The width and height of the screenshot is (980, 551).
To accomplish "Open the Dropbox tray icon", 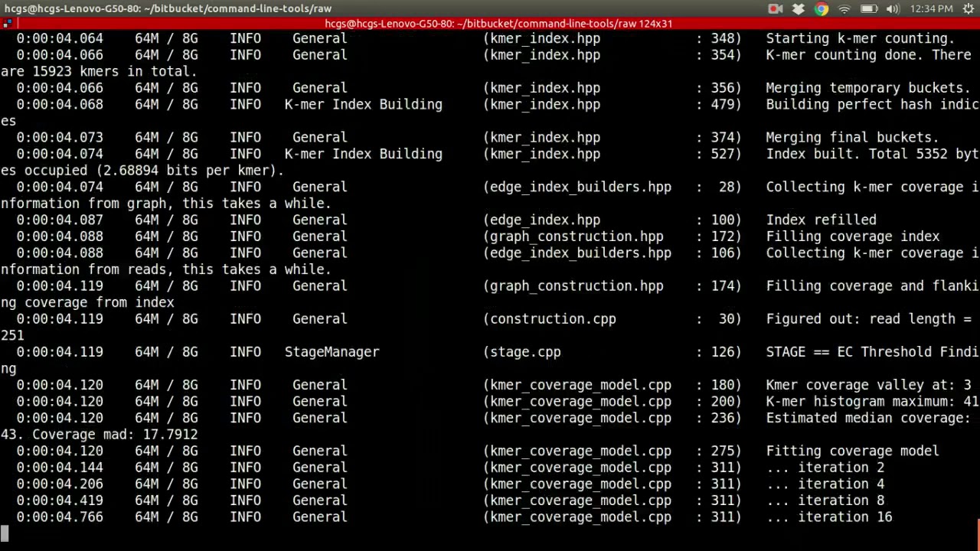I will coord(799,8).
